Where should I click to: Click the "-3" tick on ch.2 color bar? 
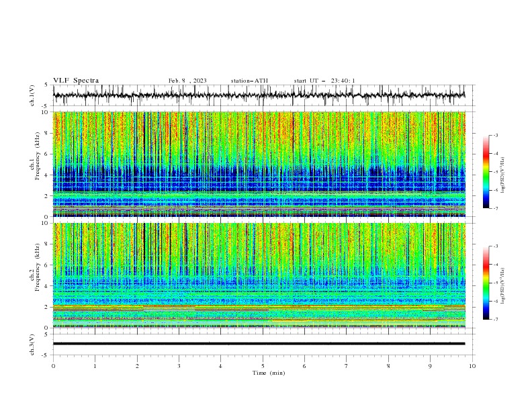496,246
